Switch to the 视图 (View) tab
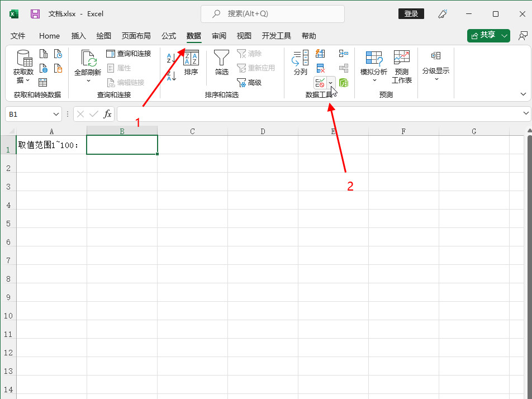The height and width of the screenshot is (399, 532). 244,36
